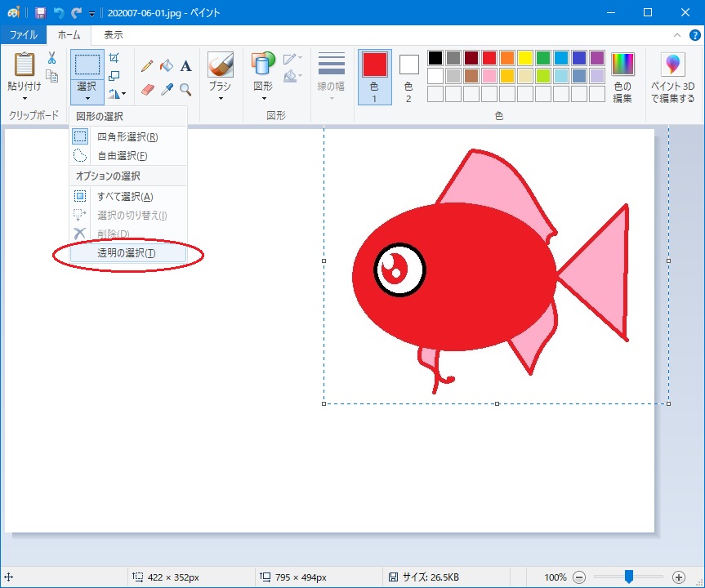Click the goldfish eye in canvas
The width and height of the screenshot is (705, 588).
399,269
